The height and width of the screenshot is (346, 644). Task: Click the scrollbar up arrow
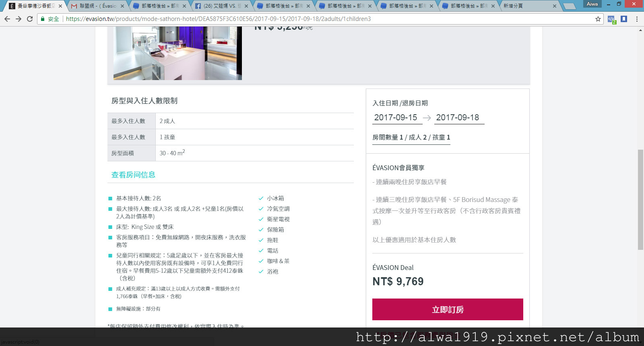[640, 30]
